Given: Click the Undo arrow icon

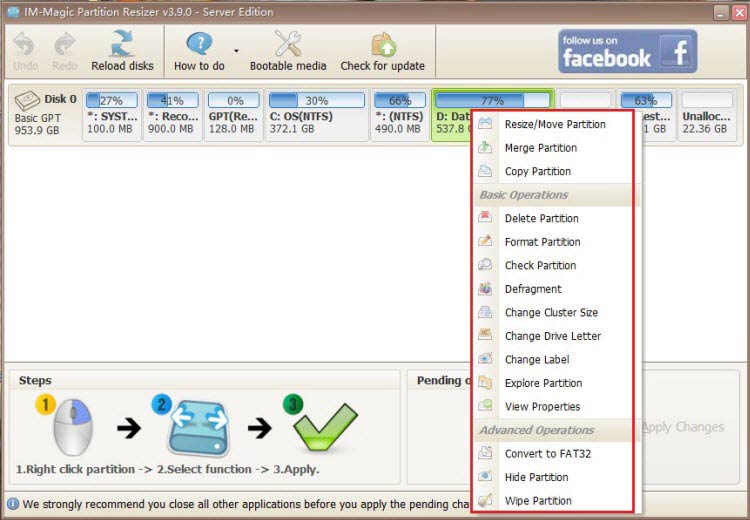Looking at the screenshot, I should pos(24,44).
